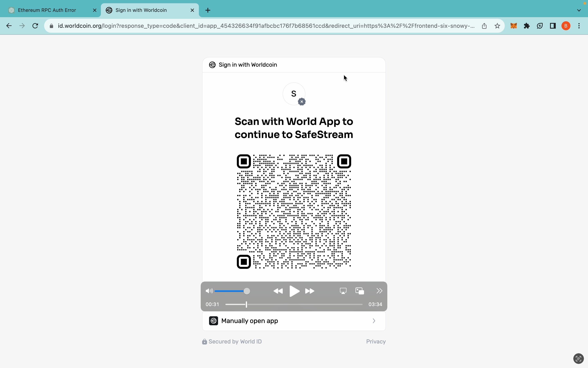Click the 03:34 remaining time label

[x=375, y=304]
